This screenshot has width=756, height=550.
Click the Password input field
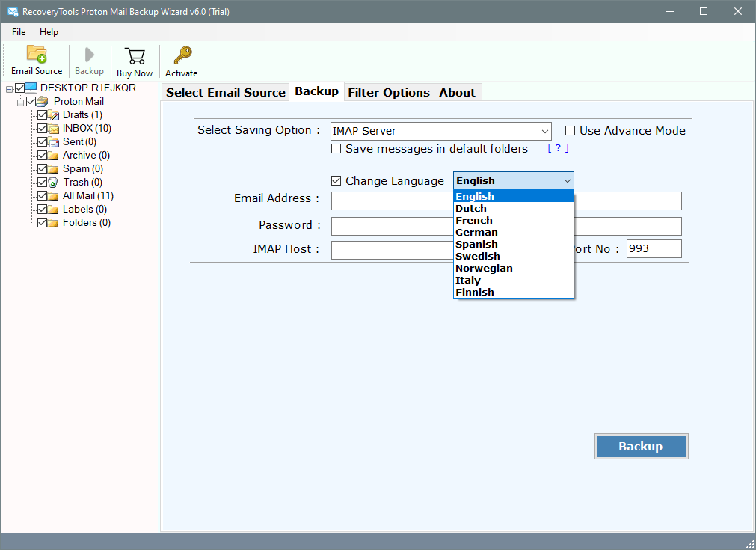click(x=506, y=226)
